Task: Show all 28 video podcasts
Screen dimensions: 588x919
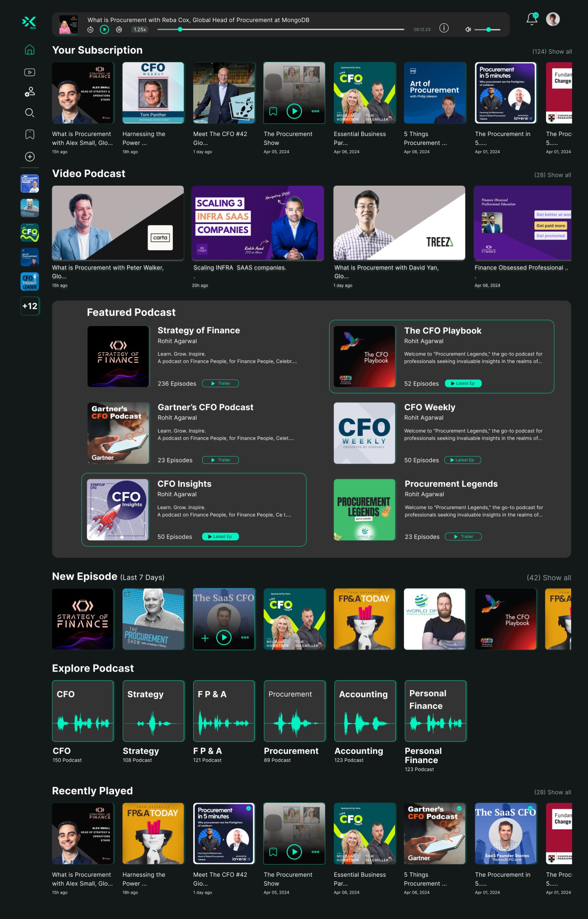Action: click(x=552, y=175)
